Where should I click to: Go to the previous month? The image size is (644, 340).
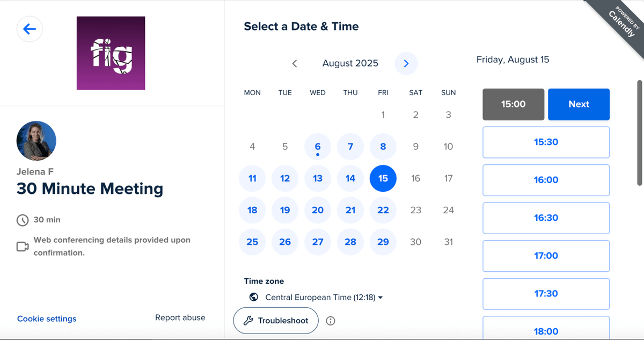point(295,63)
